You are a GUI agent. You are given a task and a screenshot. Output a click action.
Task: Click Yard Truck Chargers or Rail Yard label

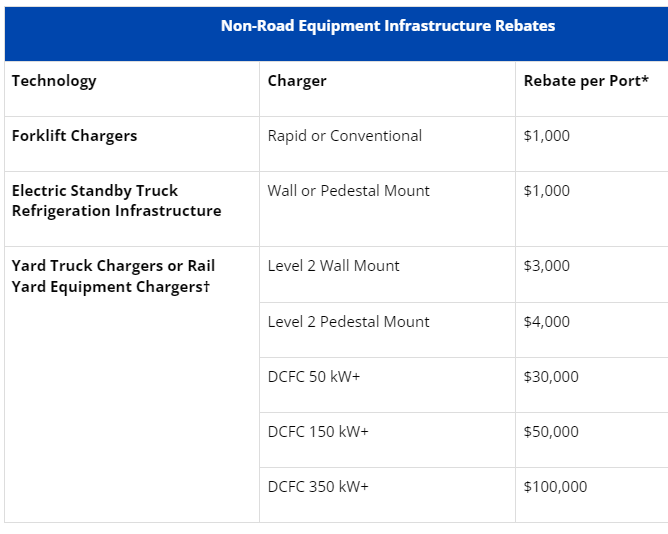coord(113,276)
